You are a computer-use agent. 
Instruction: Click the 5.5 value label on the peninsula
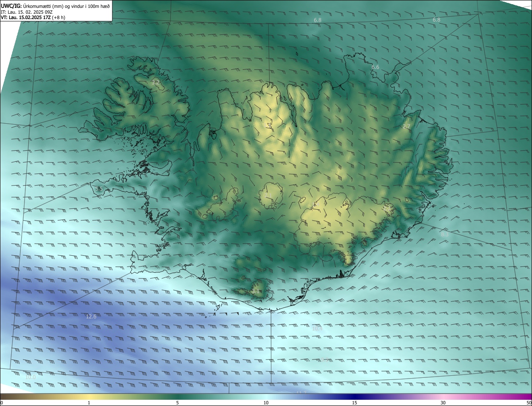99,189
